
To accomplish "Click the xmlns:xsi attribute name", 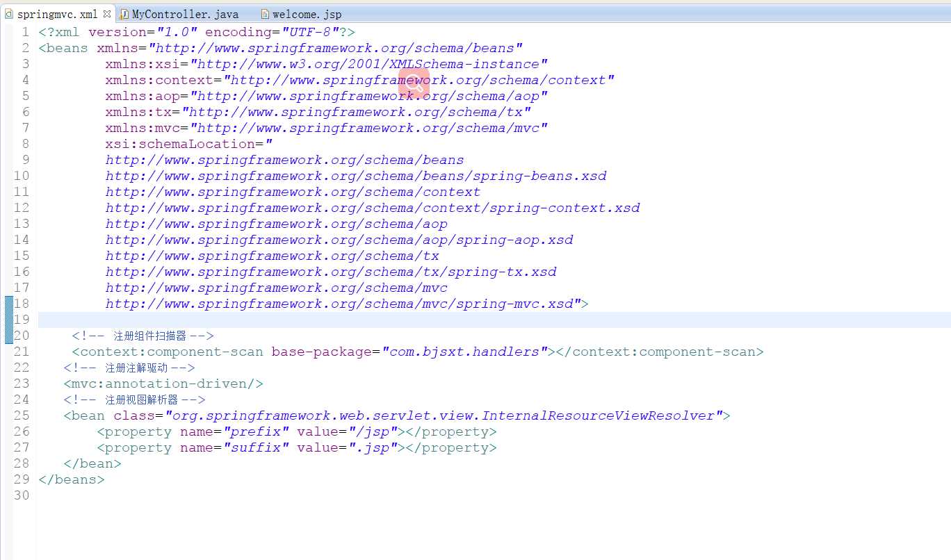I will click(x=143, y=64).
